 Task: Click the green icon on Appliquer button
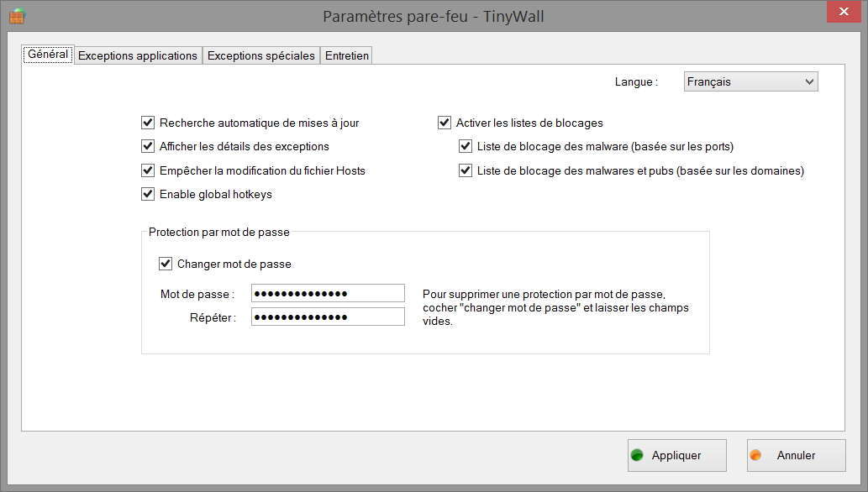[637, 455]
